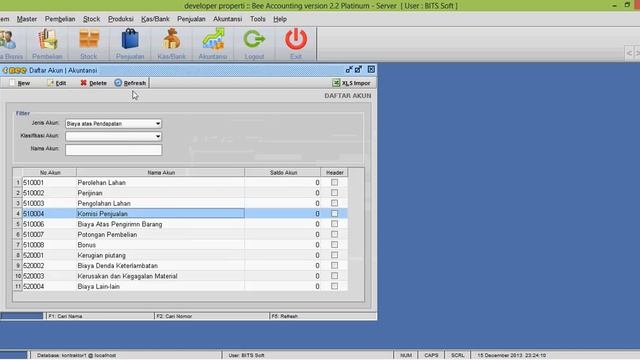Open the Akuntansi menu
This screenshot has height=360, width=640.
click(x=227, y=19)
